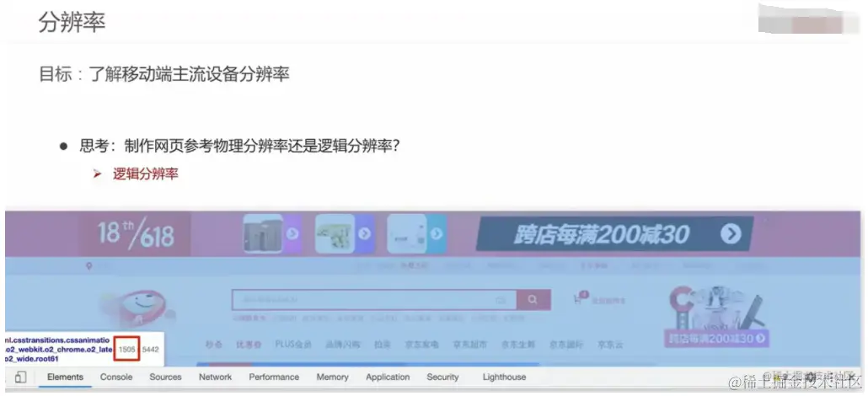
Task: Open the 优惠券 navigation link
Action: [249, 345]
